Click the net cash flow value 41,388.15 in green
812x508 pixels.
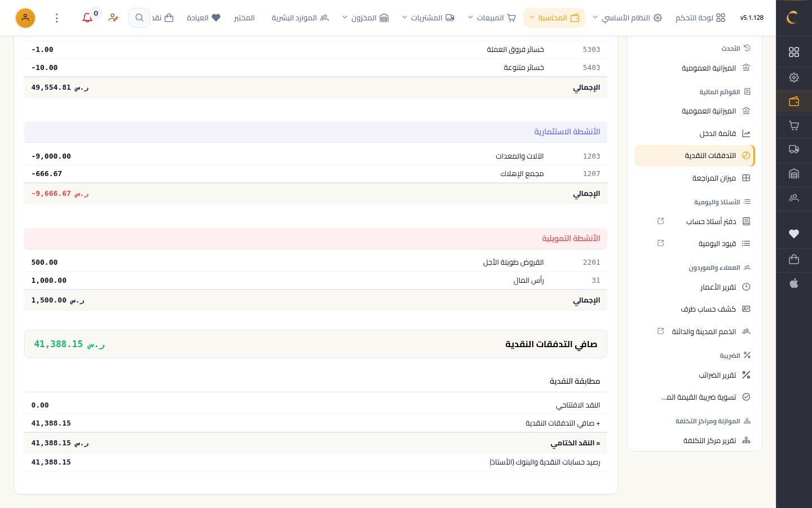point(69,344)
